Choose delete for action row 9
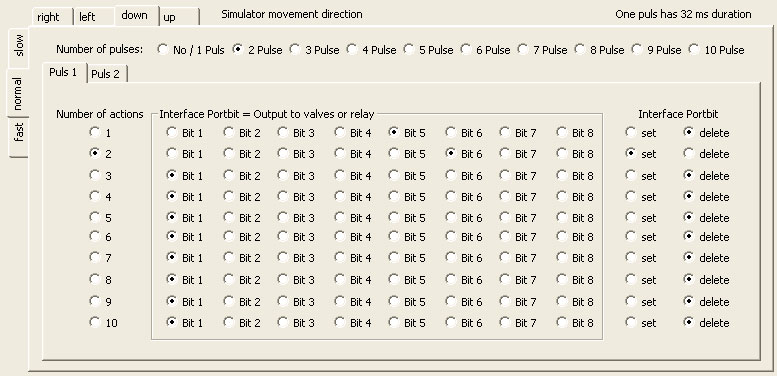Image resolution: width=777 pixels, height=376 pixels. (x=688, y=301)
